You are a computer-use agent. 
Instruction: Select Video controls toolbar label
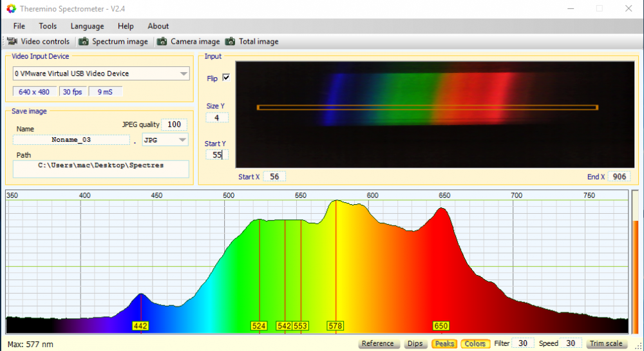45,41
